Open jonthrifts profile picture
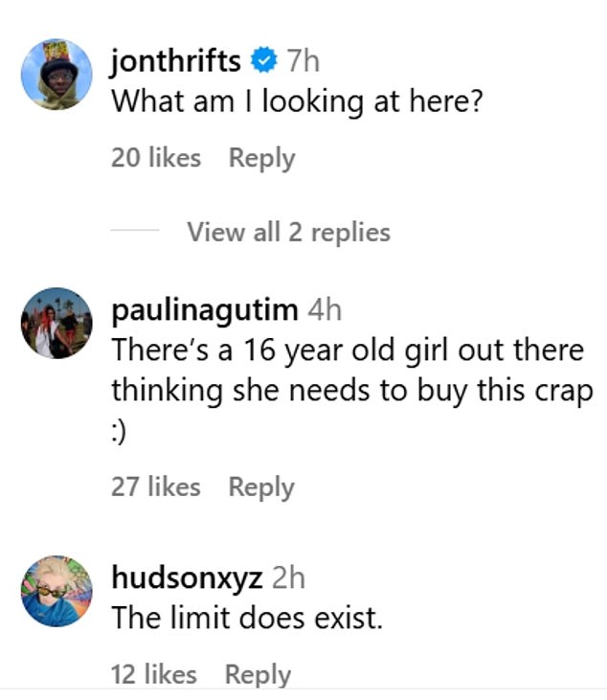607x700 pixels. pyautogui.click(x=56, y=74)
